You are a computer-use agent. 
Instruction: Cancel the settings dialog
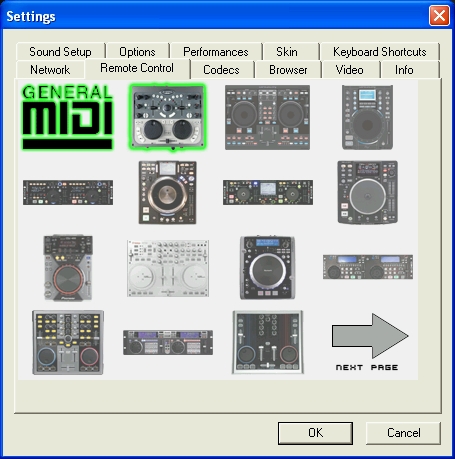click(403, 433)
